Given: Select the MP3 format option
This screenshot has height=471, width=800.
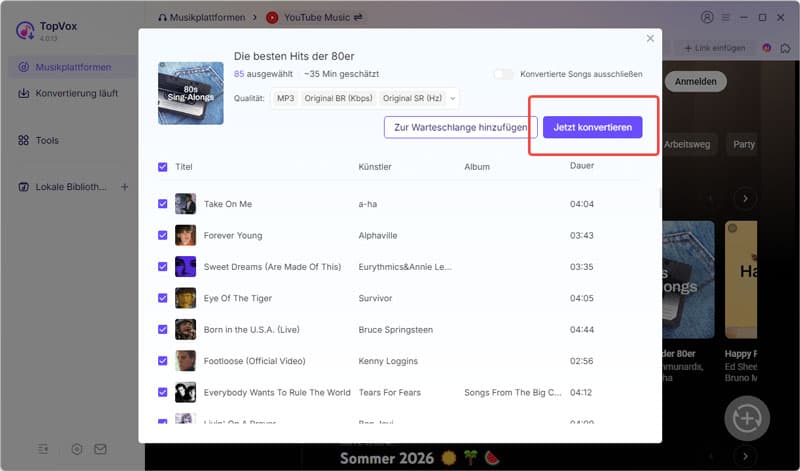Looking at the screenshot, I should [x=286, y=98].
